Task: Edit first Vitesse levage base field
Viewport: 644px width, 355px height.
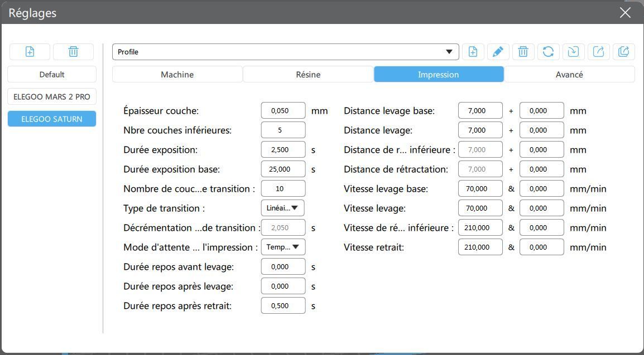Action: click(480, 188)
